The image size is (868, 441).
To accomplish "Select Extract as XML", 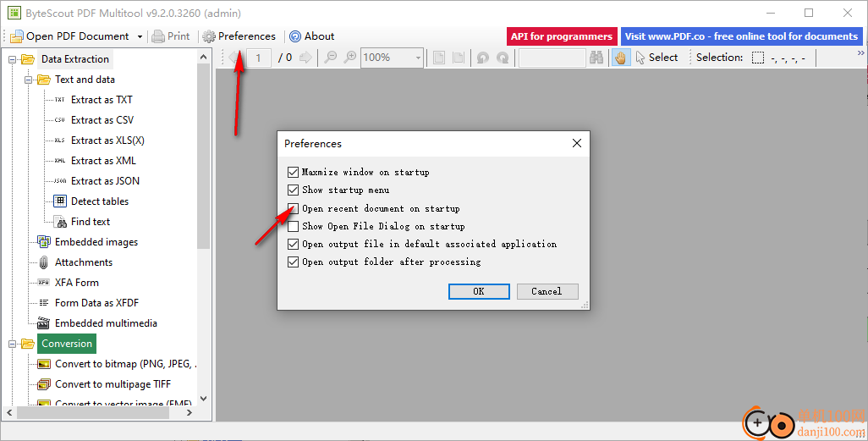I will (103, 161).
